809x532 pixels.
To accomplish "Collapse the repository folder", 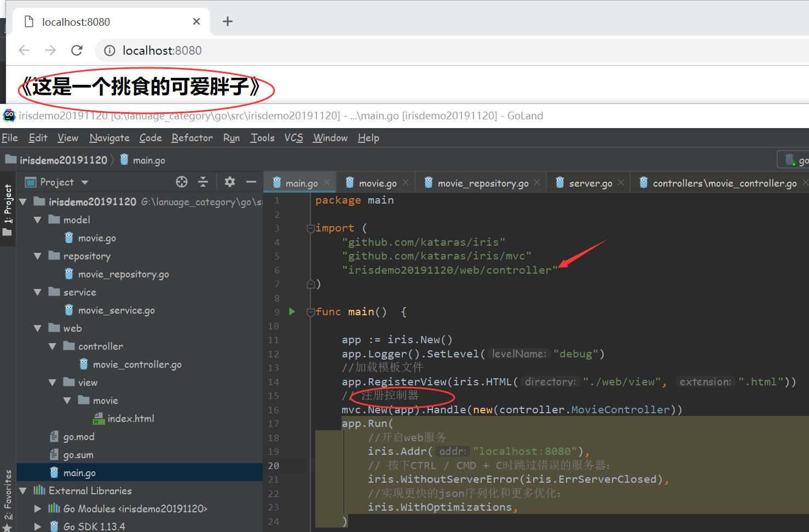I will click(38, 256).
